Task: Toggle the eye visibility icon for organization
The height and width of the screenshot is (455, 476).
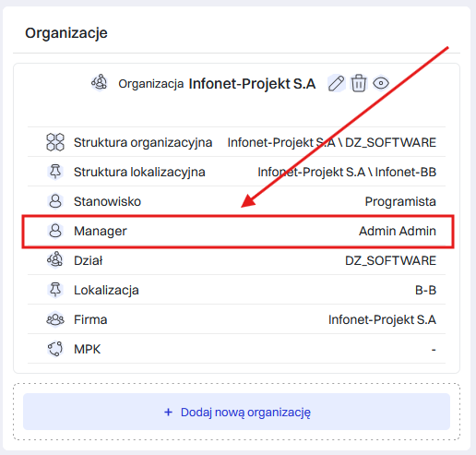Action: coord(381,83)
